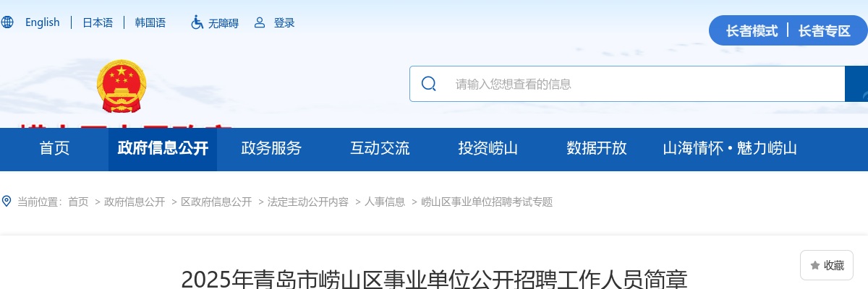Click the search magnifier icon

point(429,84)
